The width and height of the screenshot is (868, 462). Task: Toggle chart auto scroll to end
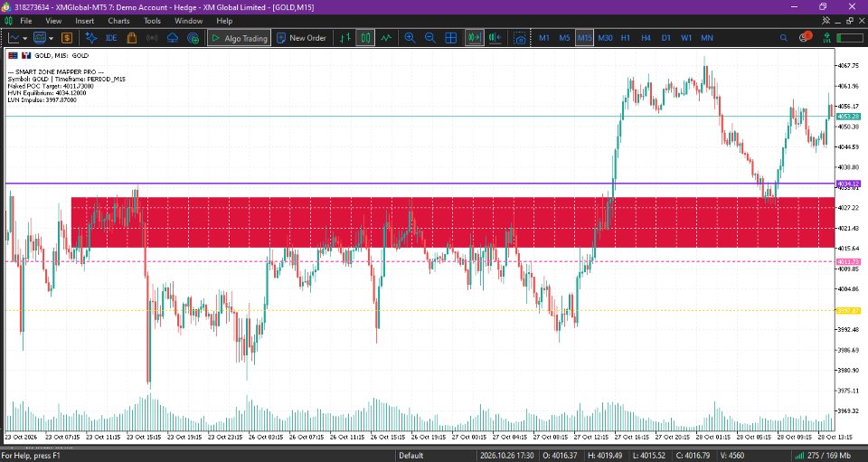tap(474, 38)
